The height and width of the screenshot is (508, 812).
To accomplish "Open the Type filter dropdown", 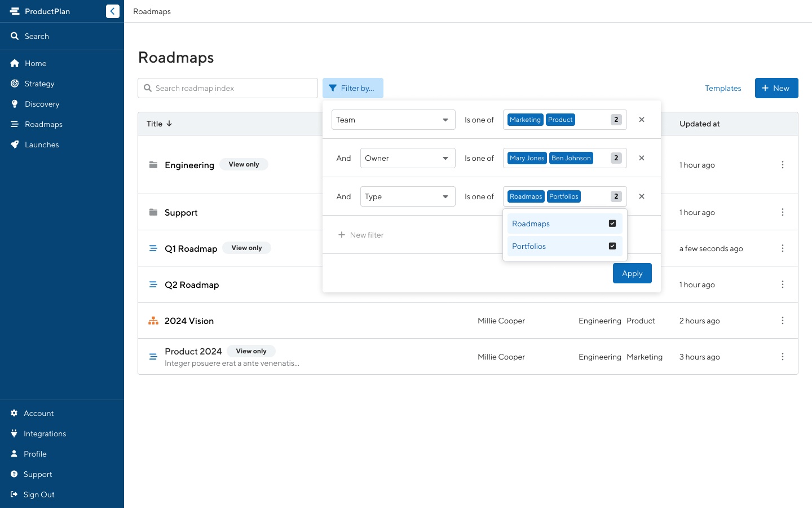I will (407, 196).
